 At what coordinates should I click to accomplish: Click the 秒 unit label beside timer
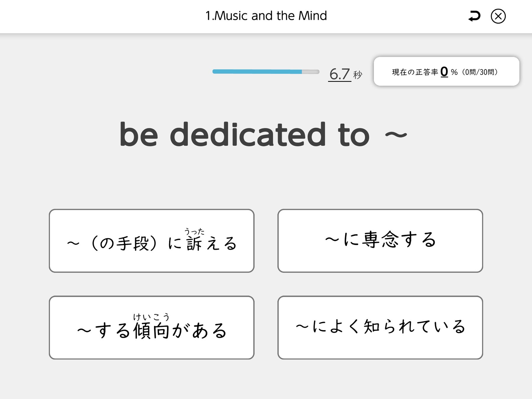click(358, 75)
